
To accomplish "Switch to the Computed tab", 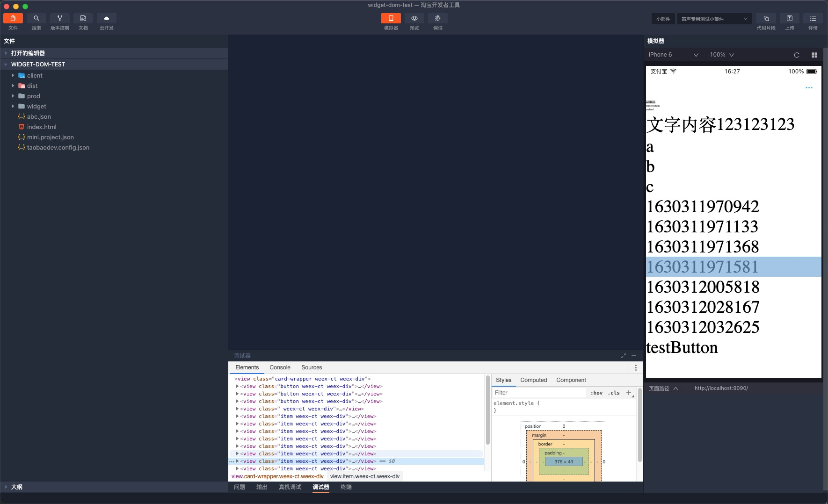I will [x=534, y=380].
